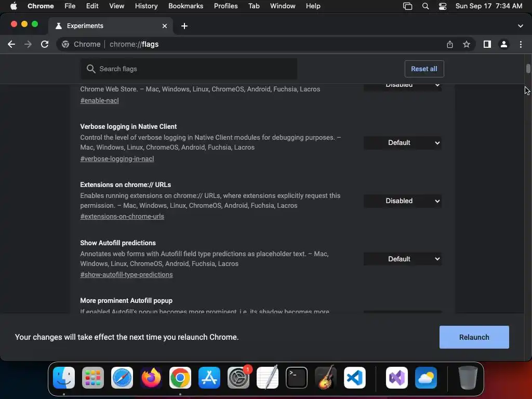Launch Terminal from the dock
532x399 pixels.
[x=297, y=378]
